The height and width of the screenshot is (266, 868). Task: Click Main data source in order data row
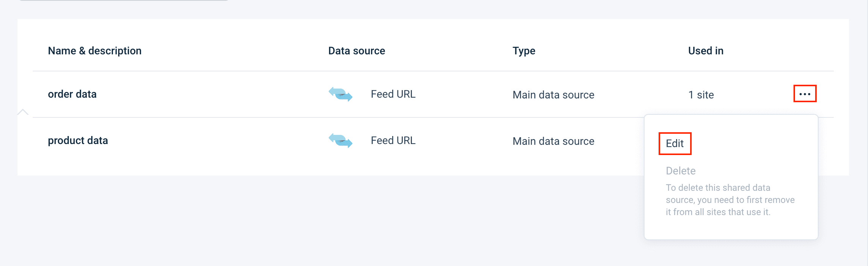pos(553,95)
